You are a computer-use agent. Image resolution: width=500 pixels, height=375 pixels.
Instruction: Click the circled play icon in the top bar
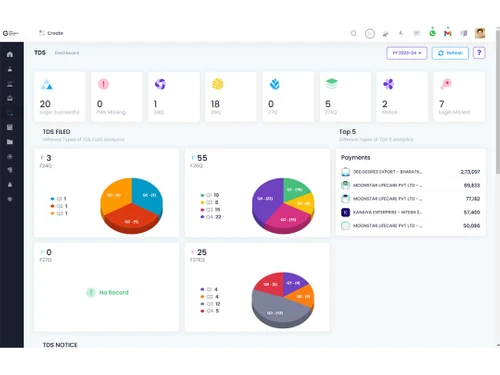coord(370,33)
